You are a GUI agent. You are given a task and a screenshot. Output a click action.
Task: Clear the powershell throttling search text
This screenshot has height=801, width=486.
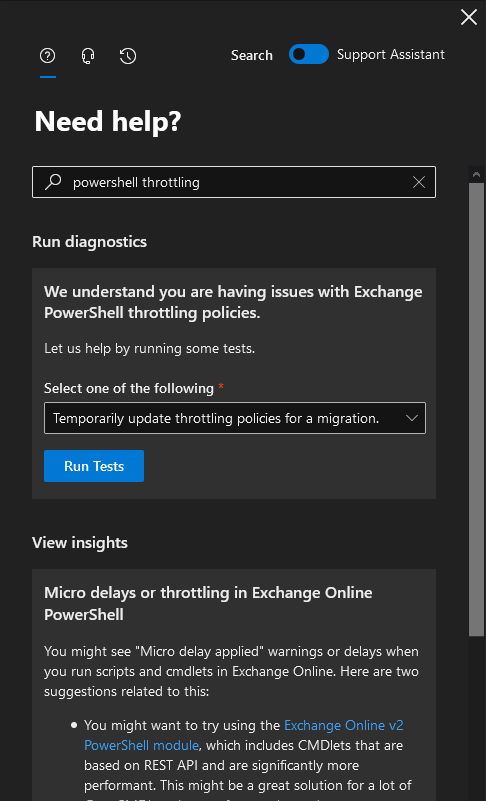pyautogui.click(x=419, y=182)
